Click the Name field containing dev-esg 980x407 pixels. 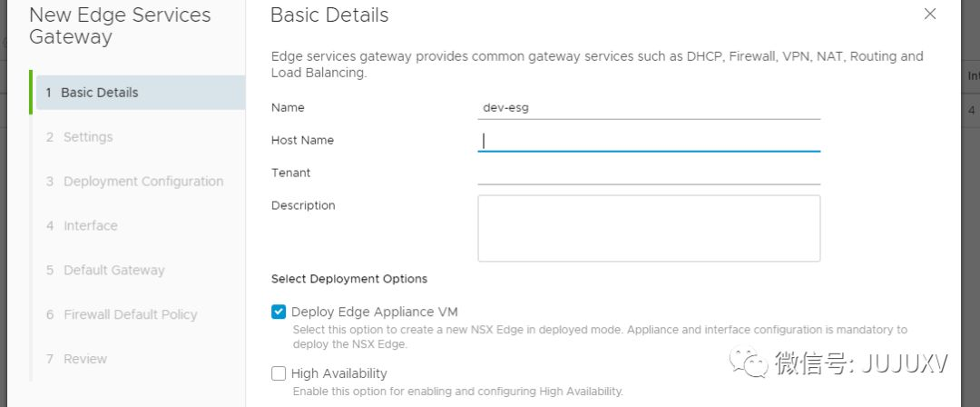click(648, 107)
